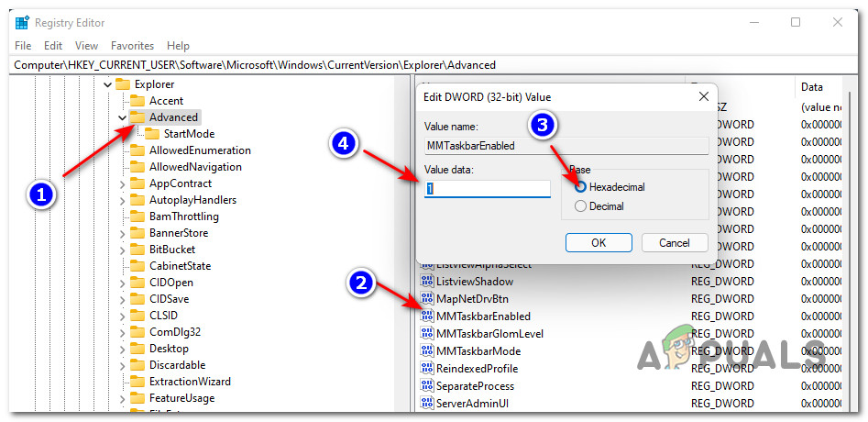
Task: Expand the CIDOpen tree node
Action: 122,283
